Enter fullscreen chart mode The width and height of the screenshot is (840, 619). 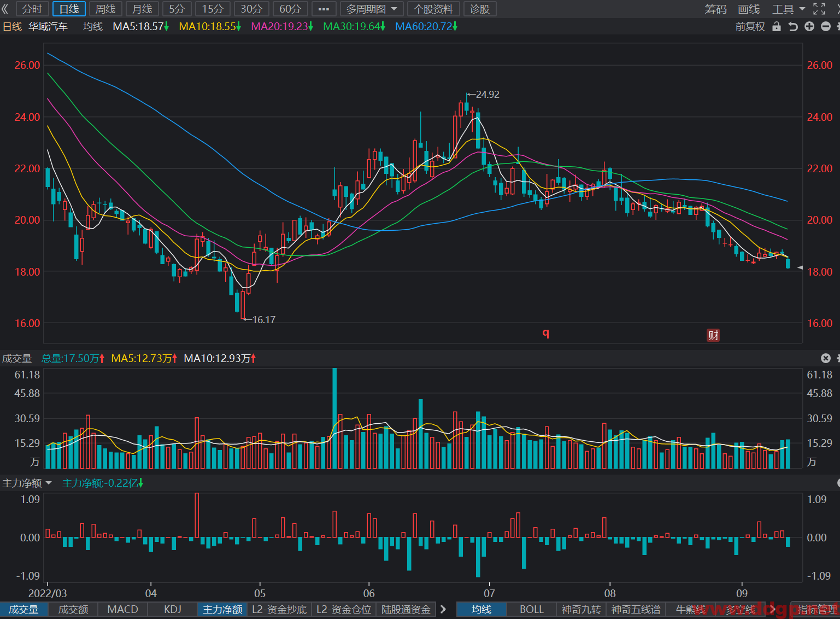[819, 9]
